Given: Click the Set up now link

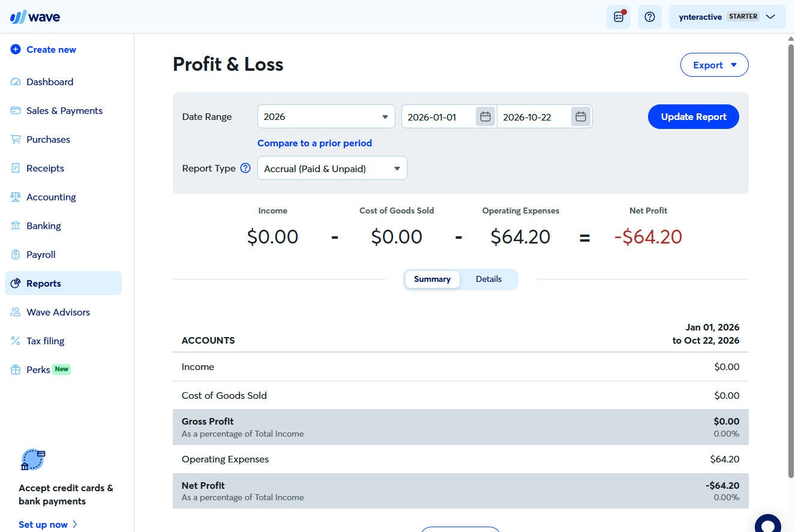Looking at the screenshot, I should [x=48, y=524].
